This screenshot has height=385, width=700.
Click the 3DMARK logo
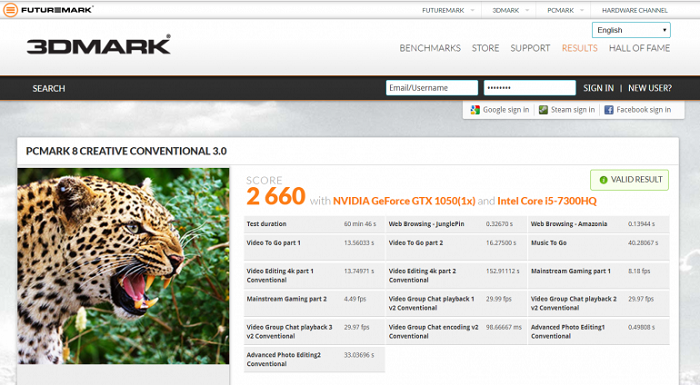coord(99,45)
